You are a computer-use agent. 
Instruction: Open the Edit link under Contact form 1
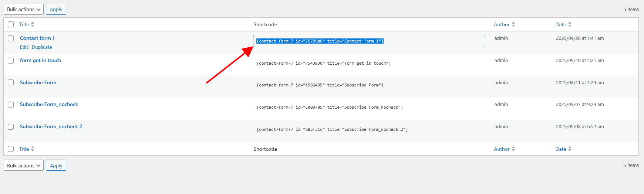coord(24,47)
